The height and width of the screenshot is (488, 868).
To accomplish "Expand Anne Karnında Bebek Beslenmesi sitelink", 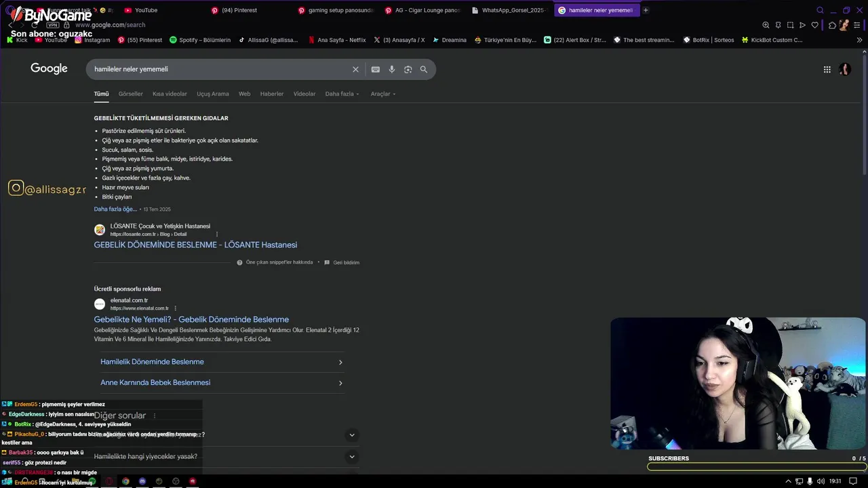I will coord(222,383).
